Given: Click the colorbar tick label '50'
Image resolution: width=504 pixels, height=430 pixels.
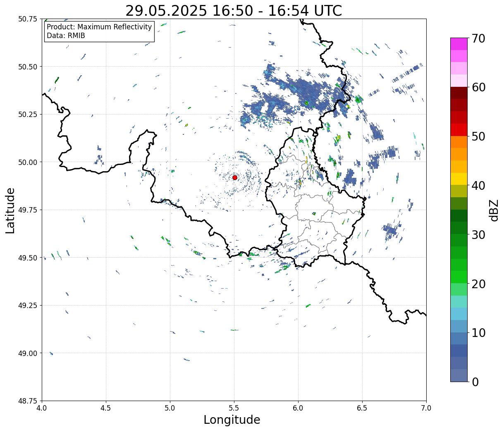Looking at the screenshot, I should tap(478, 136).
